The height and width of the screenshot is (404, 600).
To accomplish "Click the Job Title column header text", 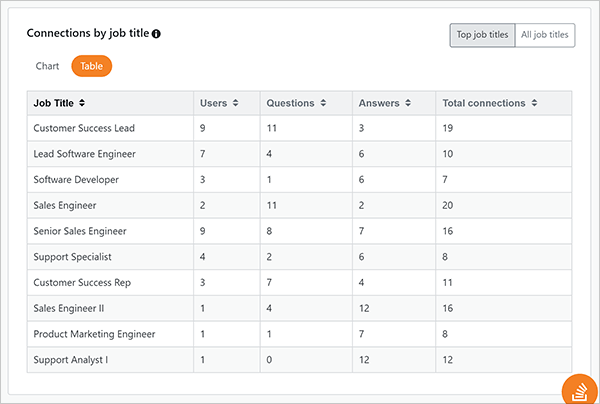I will tap(54, 103).
